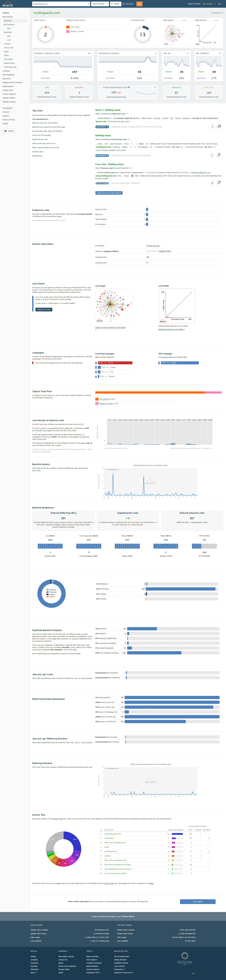
Task: Click the English flag icon in sidebar
Action: (5, 131)
